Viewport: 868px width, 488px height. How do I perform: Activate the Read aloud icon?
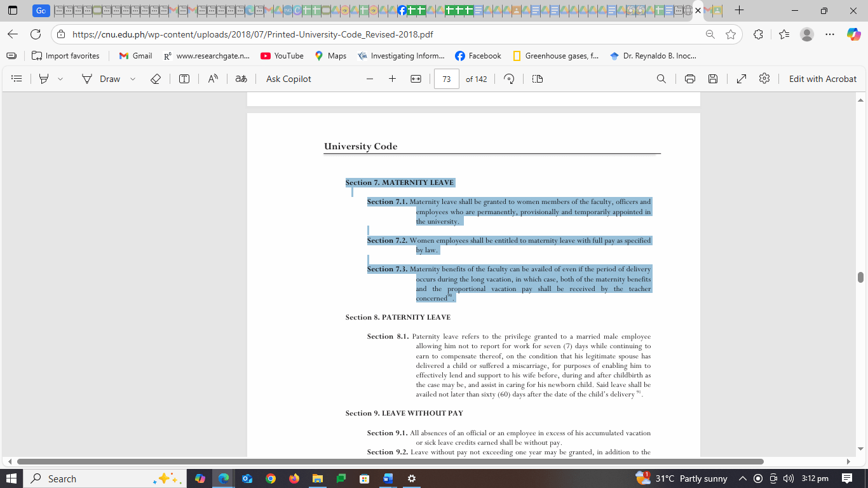[213, 79]
